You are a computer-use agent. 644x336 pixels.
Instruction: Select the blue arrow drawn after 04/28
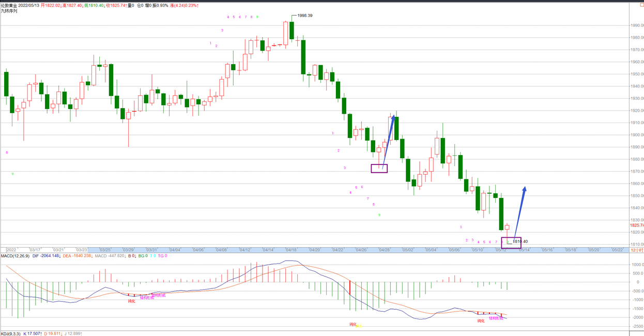[389, 141]
